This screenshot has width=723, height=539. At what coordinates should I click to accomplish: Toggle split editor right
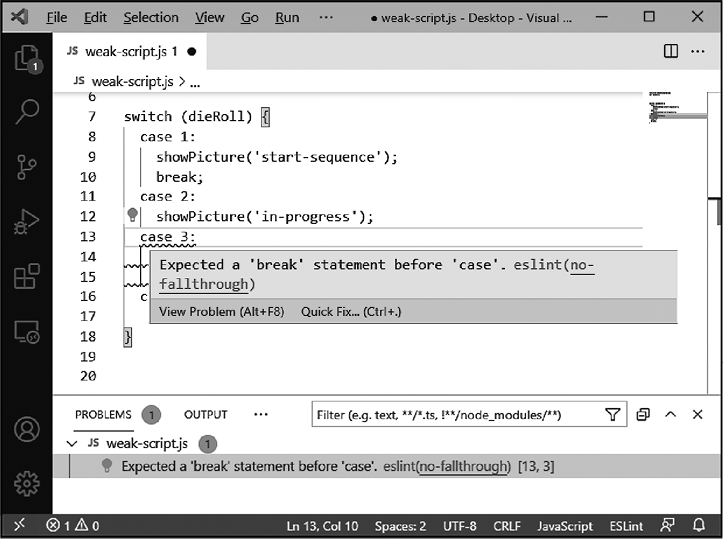671,51
